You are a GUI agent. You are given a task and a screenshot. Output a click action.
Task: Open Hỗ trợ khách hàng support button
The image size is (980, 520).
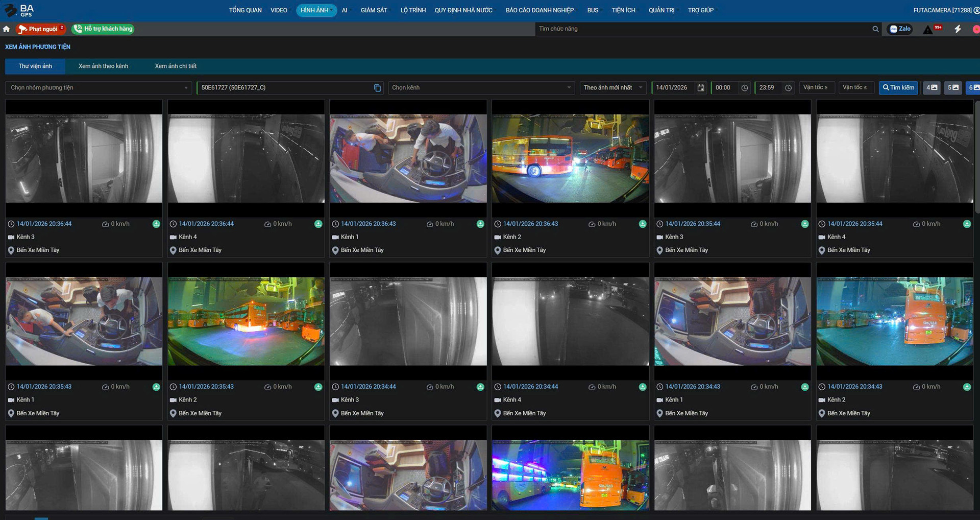(x=104, y=29)
